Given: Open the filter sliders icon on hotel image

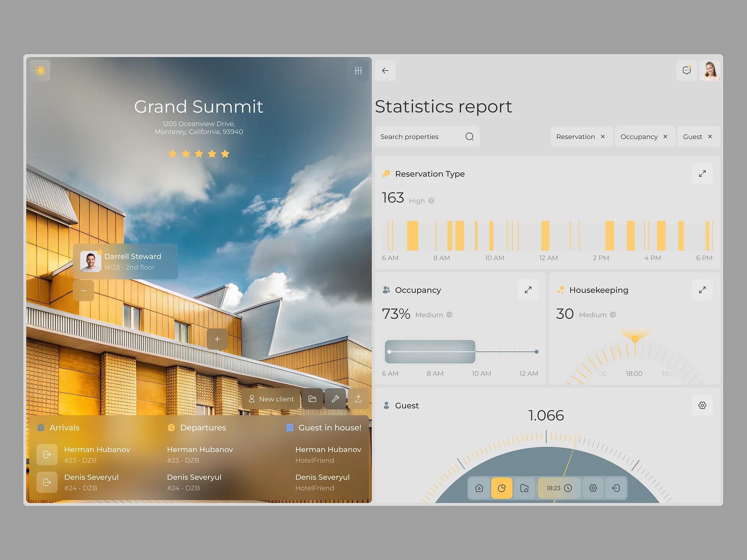Looking at the screenshot, I should pos(358,70).
